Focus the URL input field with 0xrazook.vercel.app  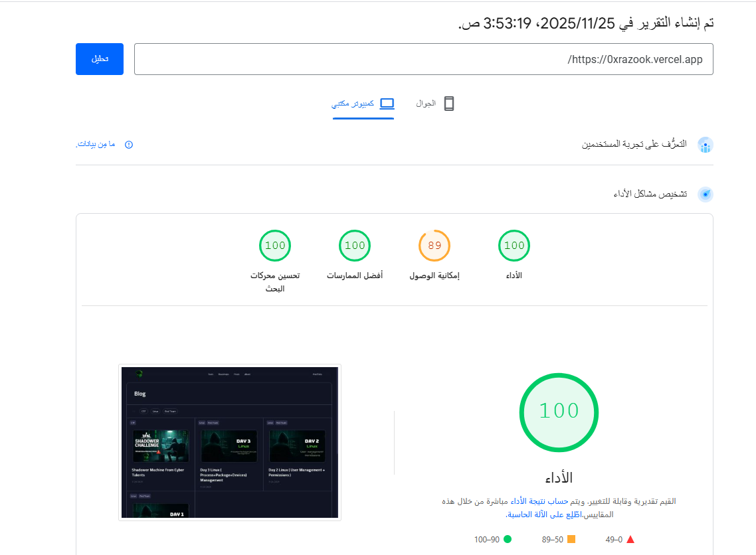pos(423,59)
